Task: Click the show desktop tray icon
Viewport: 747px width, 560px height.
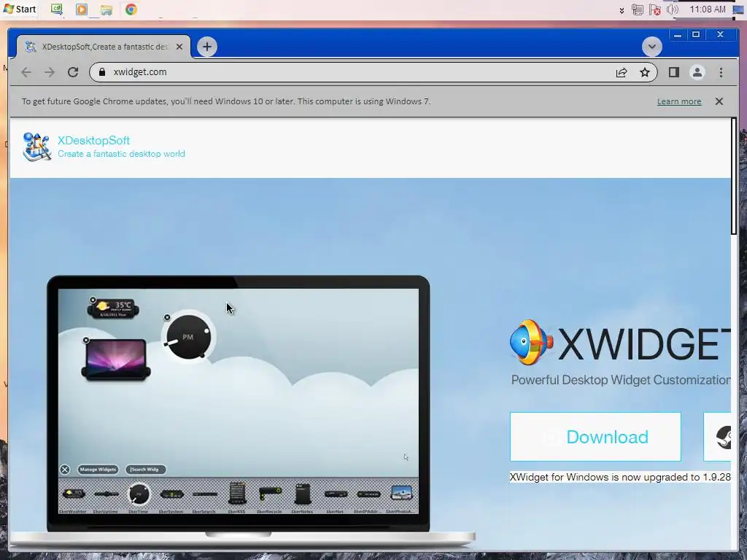Action: click(738, 9)
